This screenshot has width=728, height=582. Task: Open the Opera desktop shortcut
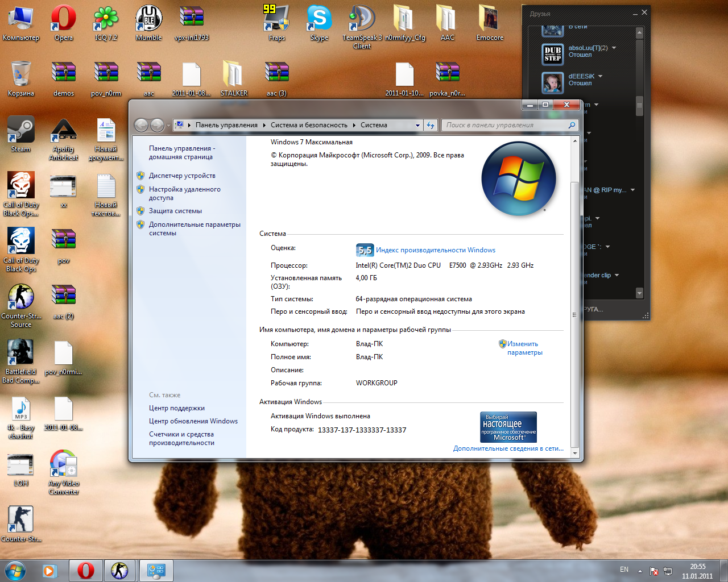[x=64, y=23]
